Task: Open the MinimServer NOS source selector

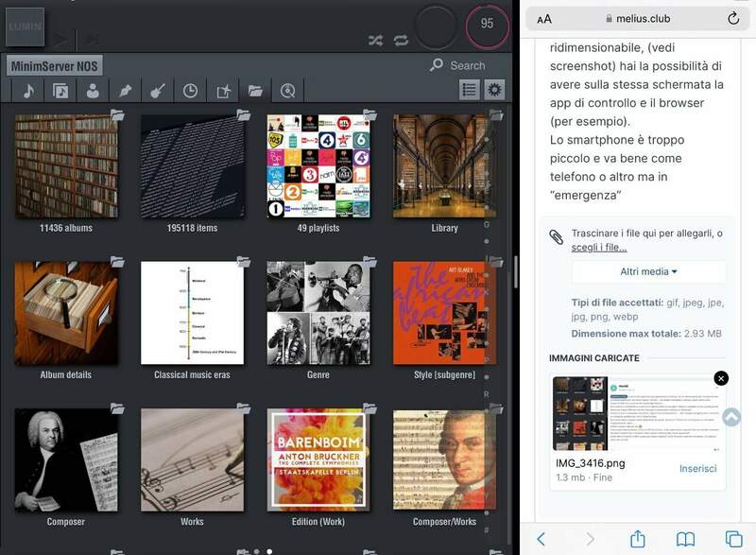Action: [54, 66]
